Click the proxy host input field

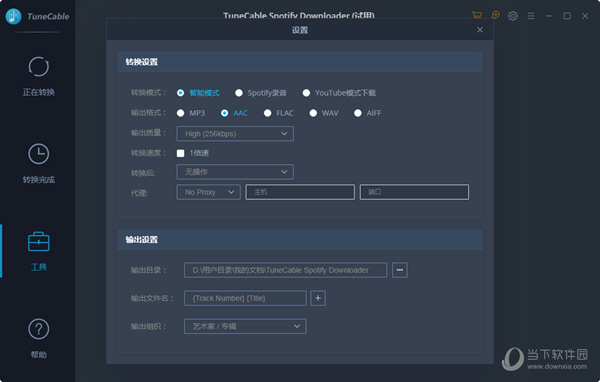(x=300, y=192)
